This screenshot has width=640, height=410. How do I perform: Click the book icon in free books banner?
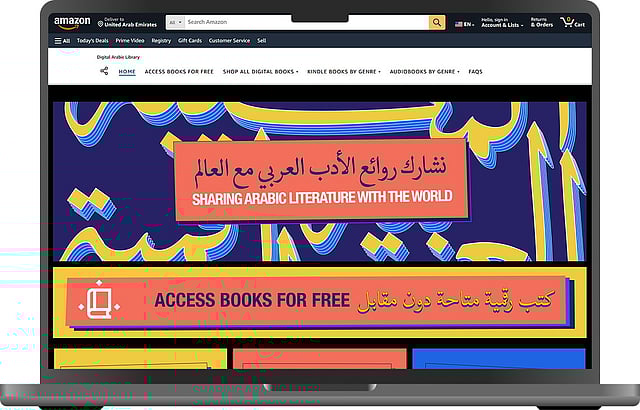click(102, 300)
